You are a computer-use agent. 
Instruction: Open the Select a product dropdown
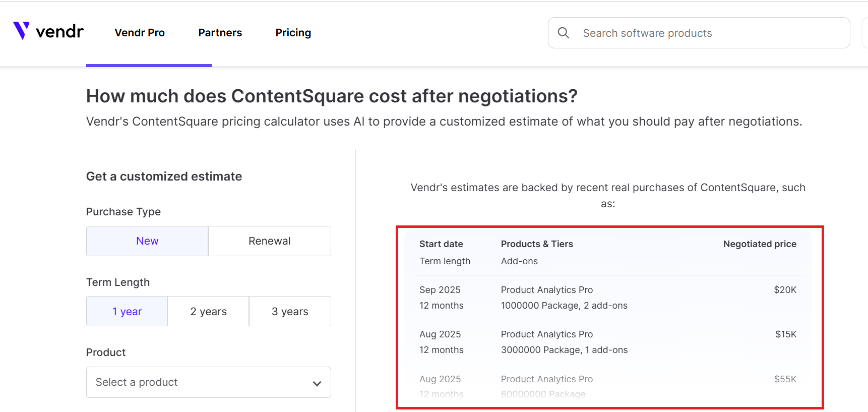coord(202,382)
